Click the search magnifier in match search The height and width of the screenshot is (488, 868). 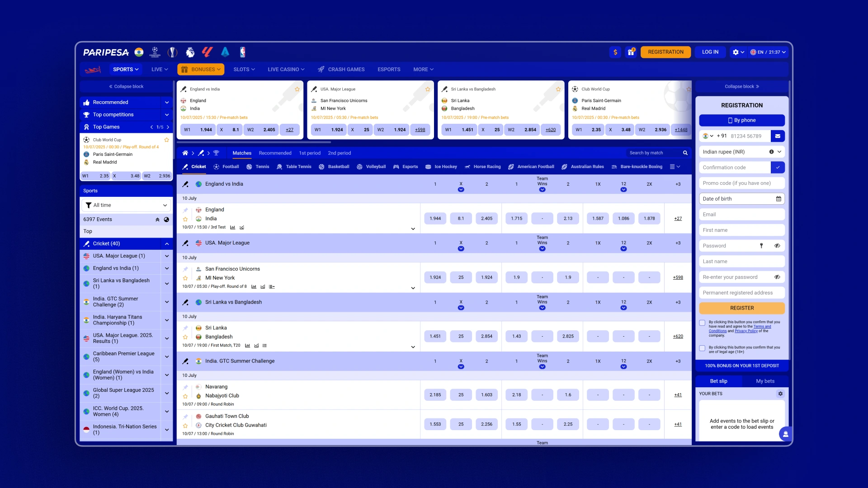point(685,153)
